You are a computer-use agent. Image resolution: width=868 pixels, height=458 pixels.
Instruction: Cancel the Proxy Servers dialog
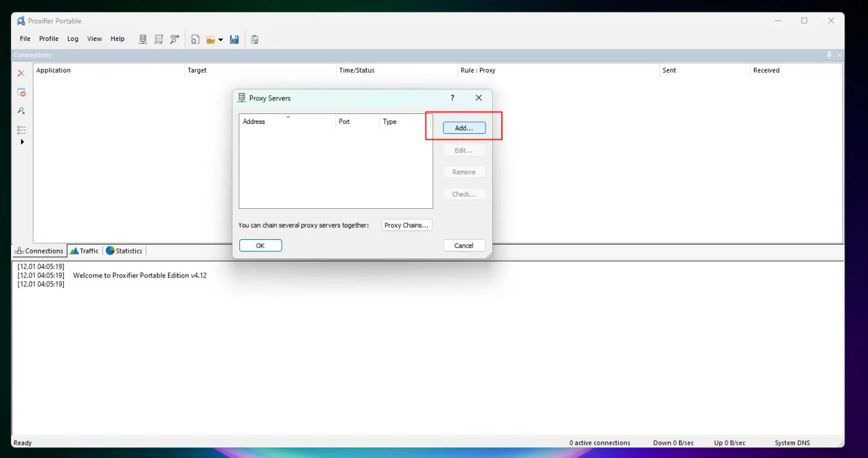point(464,246)
